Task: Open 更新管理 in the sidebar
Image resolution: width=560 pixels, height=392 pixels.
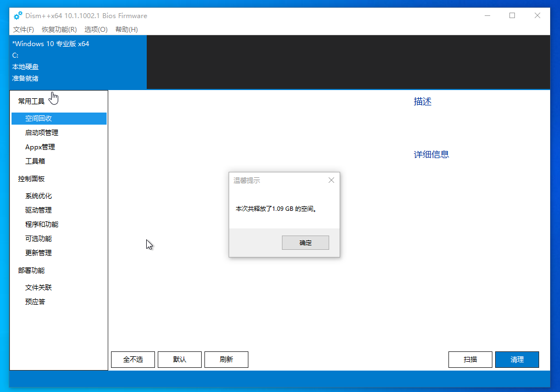Action: [x=38, y=253]
